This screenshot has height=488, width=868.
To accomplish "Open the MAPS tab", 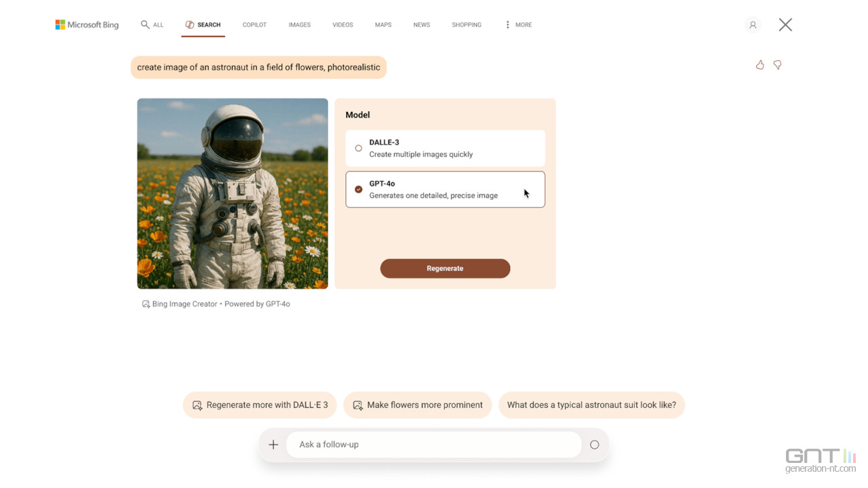I will click(383, 25).
